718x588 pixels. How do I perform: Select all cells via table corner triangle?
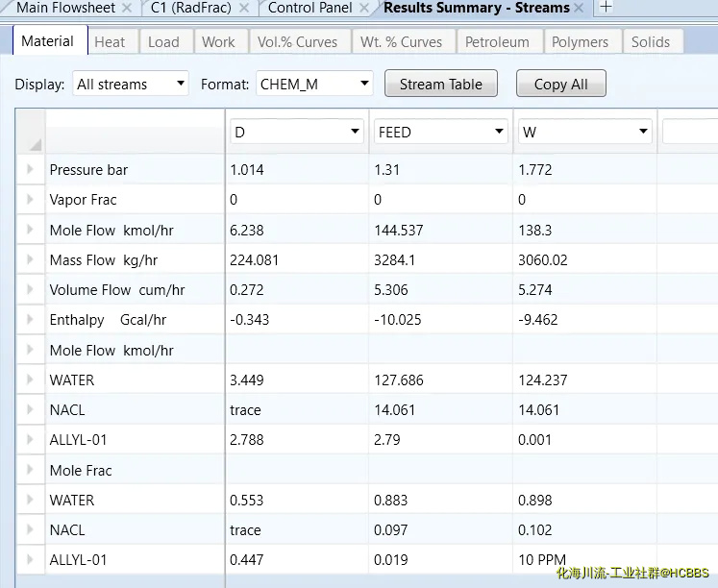coord(35,145)
